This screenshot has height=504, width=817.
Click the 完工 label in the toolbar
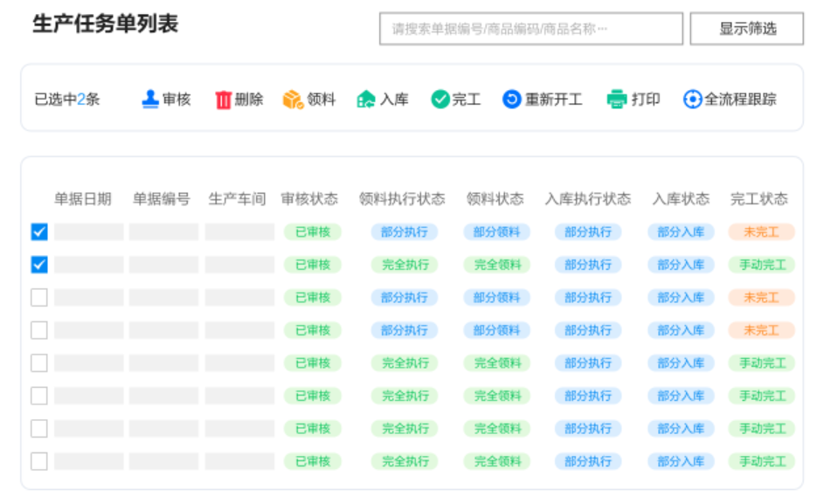[x=467, y=99]
